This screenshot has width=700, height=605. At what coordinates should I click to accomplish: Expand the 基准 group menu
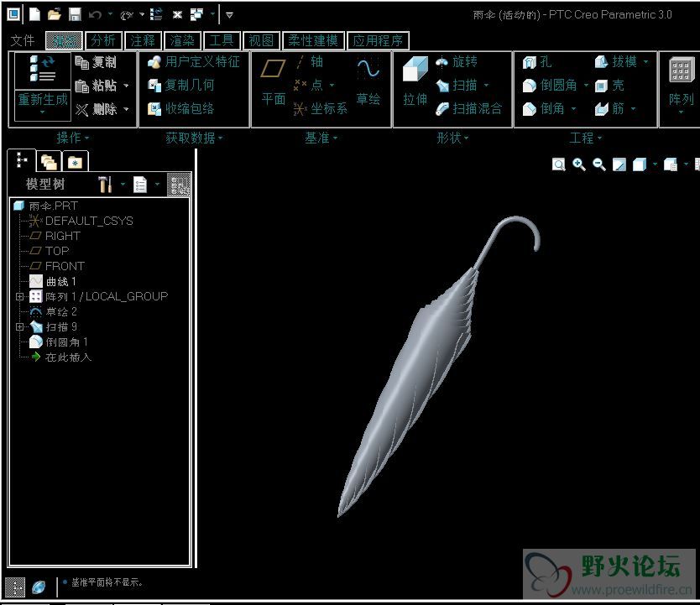(x=321, y=138)
